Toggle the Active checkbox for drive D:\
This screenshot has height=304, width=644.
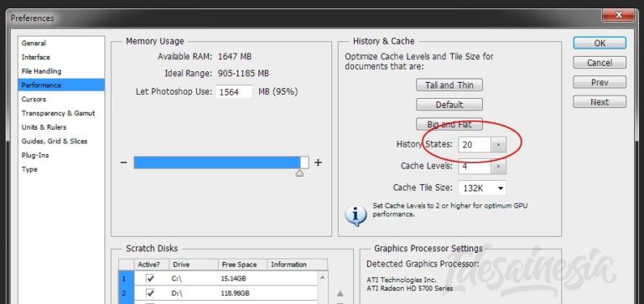pos(150,293)
